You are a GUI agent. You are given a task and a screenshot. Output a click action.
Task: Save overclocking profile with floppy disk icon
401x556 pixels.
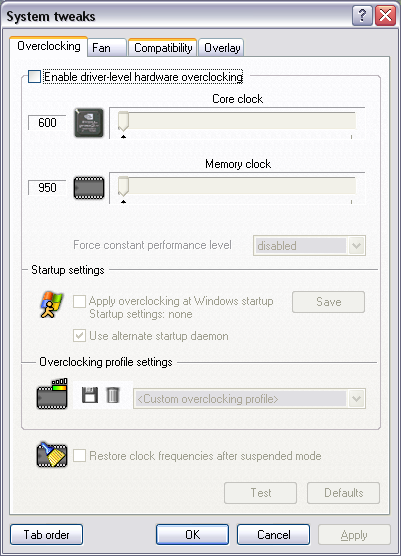[x=90, y=395]
